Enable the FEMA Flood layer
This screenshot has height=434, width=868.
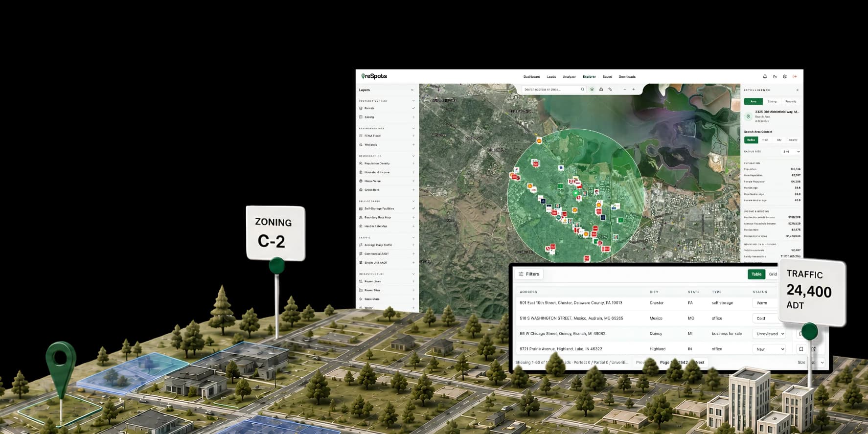(413, 136)
